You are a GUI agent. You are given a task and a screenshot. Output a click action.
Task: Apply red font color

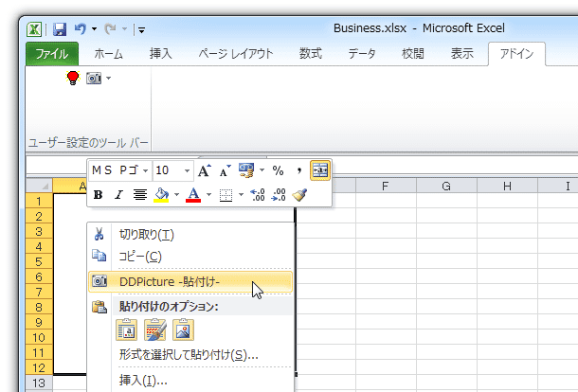pyautogui.click(x=193, y=194)
